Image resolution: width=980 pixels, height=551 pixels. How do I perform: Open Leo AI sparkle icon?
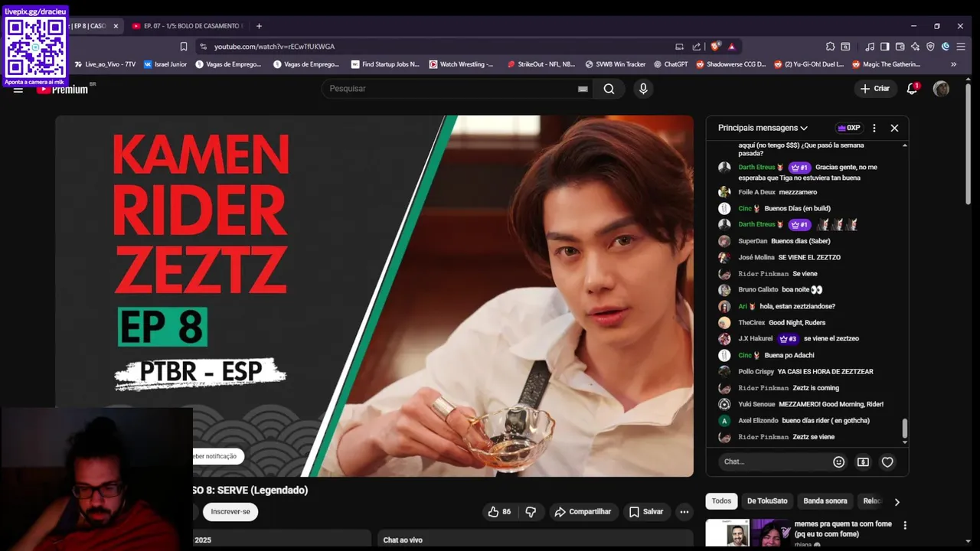pos(915,47)
